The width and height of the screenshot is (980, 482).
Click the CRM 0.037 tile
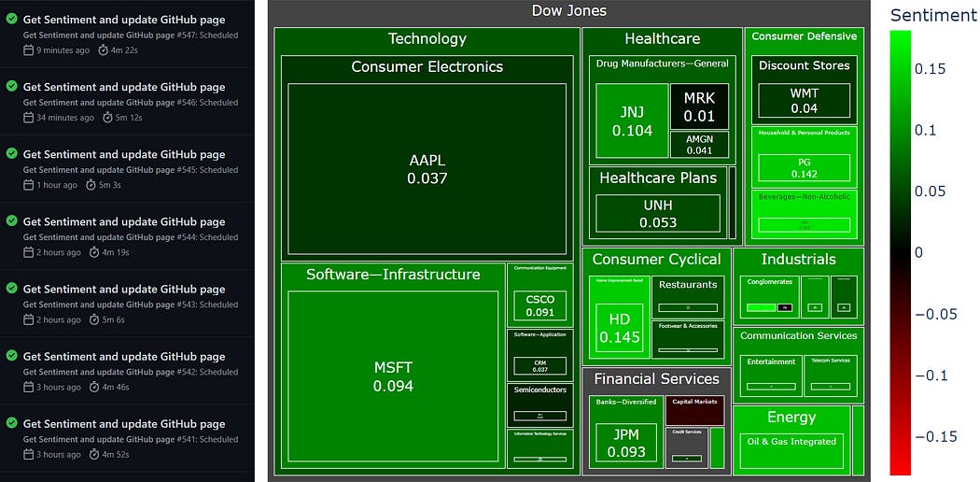coord(540,366)
